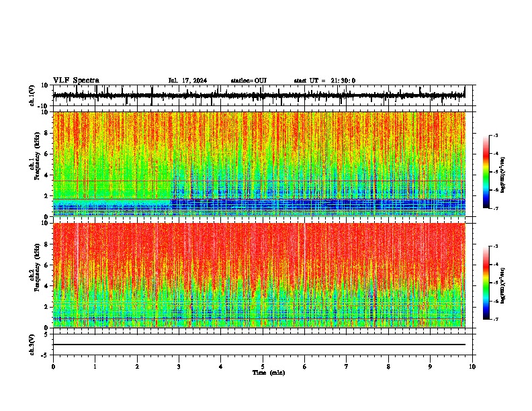Click the ch.2 colorbar log(PSD) unit label
Viewport: 532px width, 411px height.
(x=502, y=285)
